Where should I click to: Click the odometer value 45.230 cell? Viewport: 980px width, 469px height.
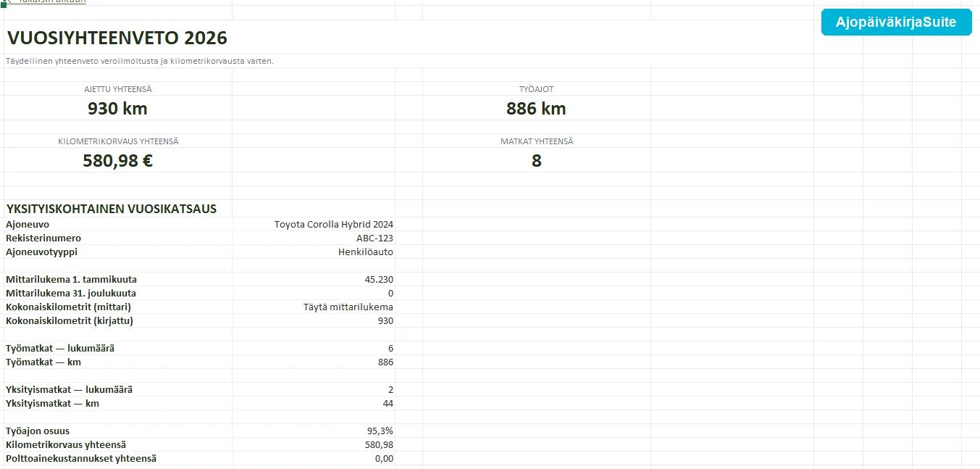tap(314, 280)
